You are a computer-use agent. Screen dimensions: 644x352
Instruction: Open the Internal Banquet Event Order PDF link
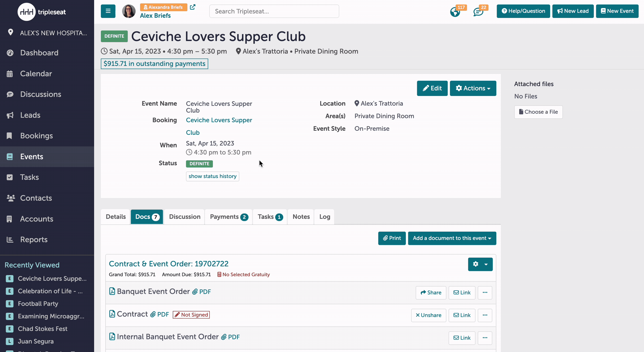230,337
